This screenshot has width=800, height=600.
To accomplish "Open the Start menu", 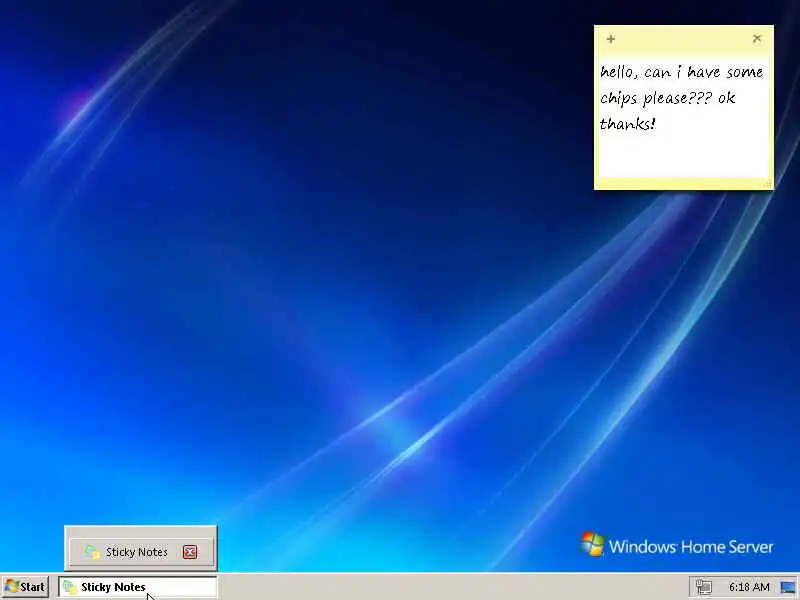I will (x=25, y=587).
